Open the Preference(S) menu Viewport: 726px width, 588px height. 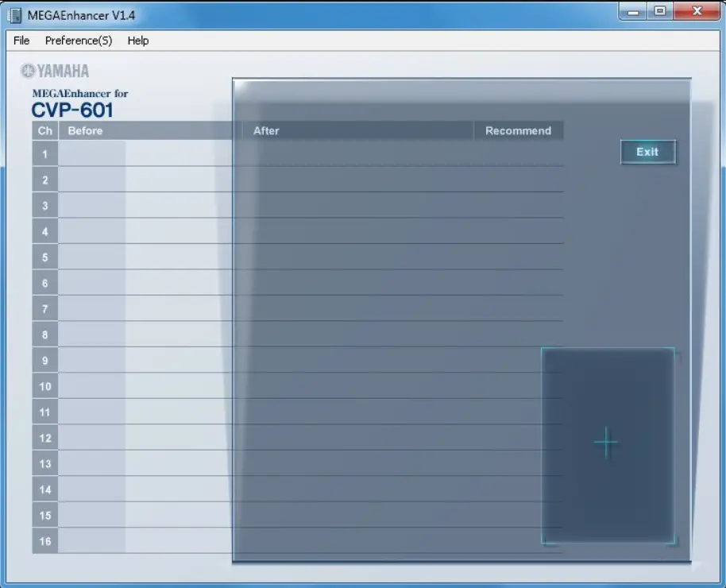[x=78, y=41]
